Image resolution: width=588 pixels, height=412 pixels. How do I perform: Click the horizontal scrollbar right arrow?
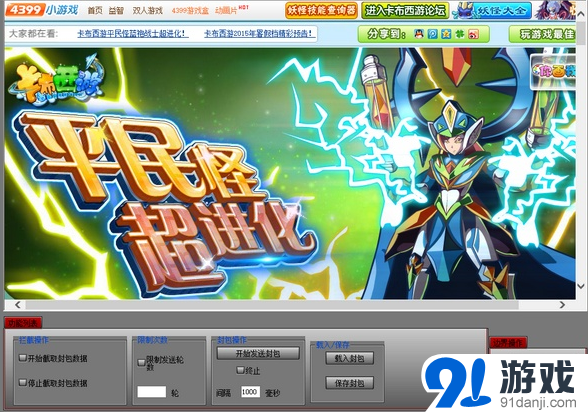click(x=562, y=305)
